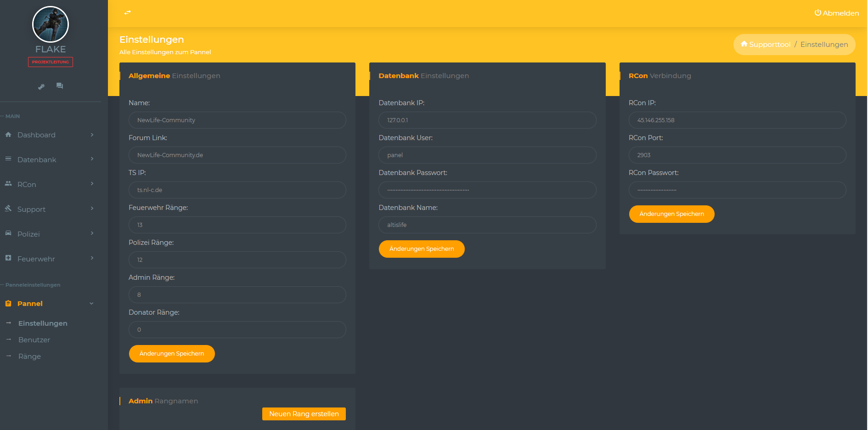Click the sidebar toggle arrows icon
The height and width of the screenshot is (430, 868).
click(128, 12)
